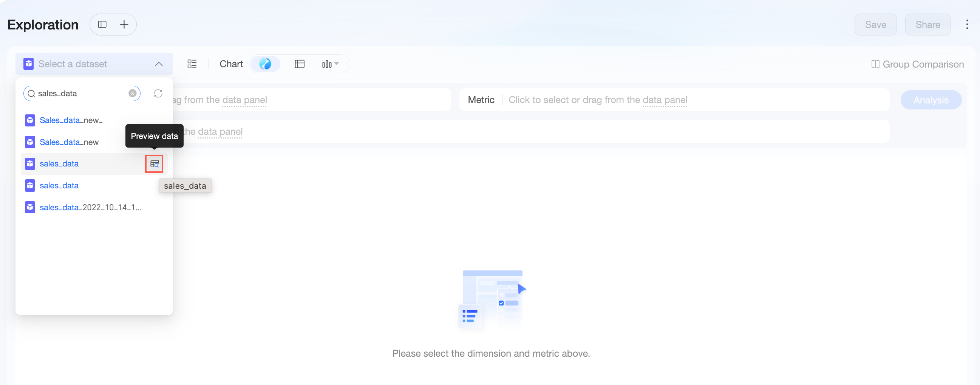Click the dimension field placeholder text
The height and width of the screenshot is (385, 980).
pos(220,100)
